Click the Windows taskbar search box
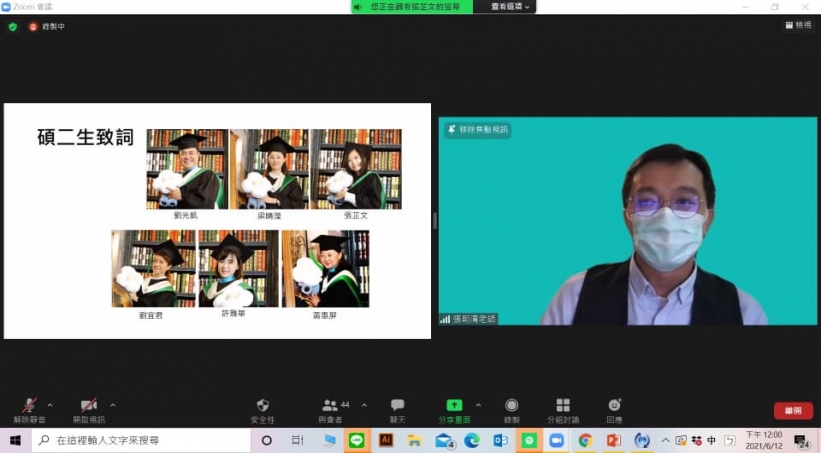The image size is (821, 453). (140, 440)
